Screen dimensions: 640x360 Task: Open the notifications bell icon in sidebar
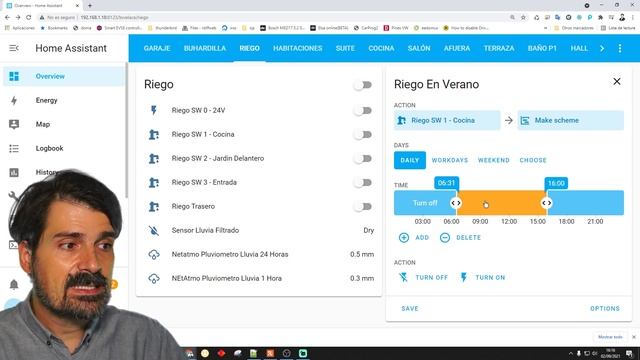[14, 284]
